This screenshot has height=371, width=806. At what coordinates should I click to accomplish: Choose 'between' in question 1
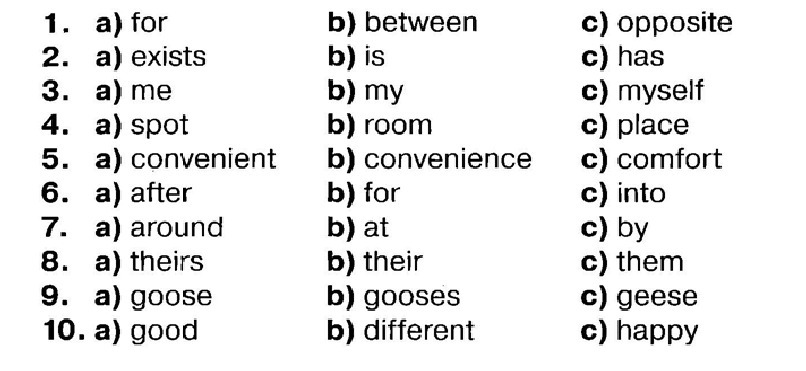pos(420,23)
